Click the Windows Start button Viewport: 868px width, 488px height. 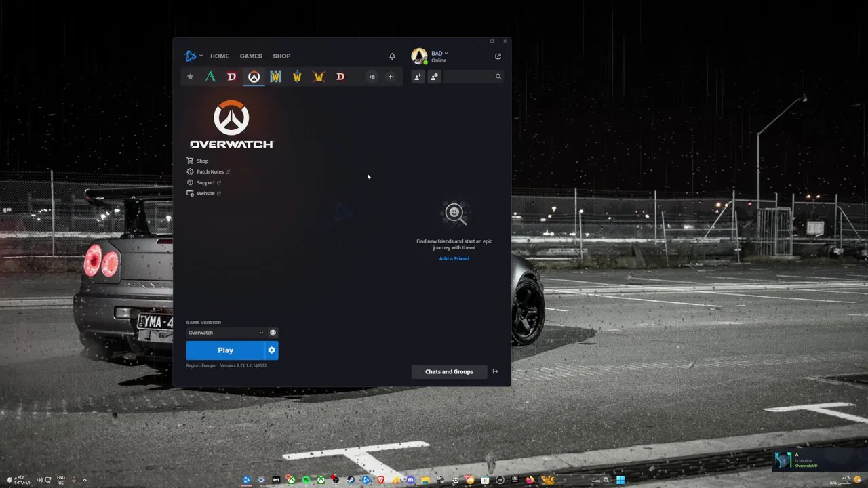coord(620,480)
